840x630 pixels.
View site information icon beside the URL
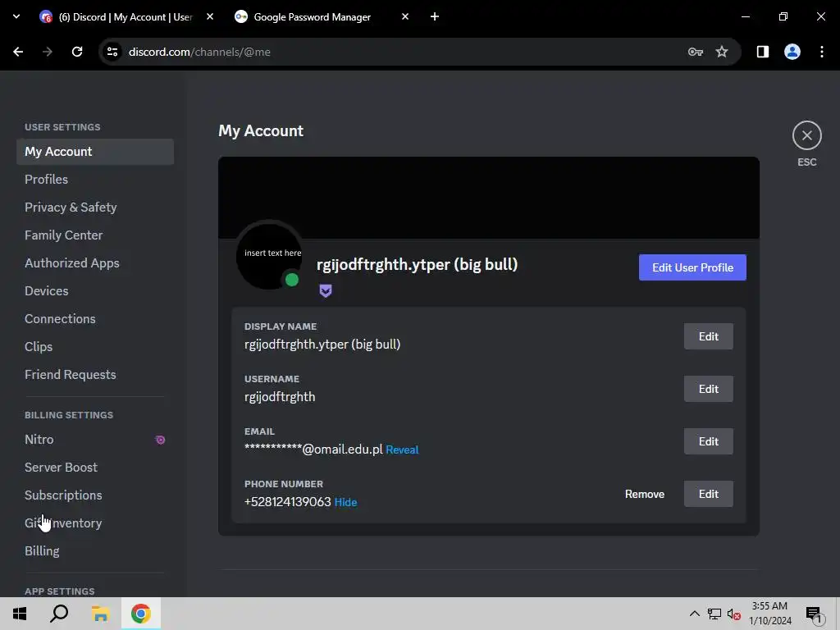pos(112,52)
